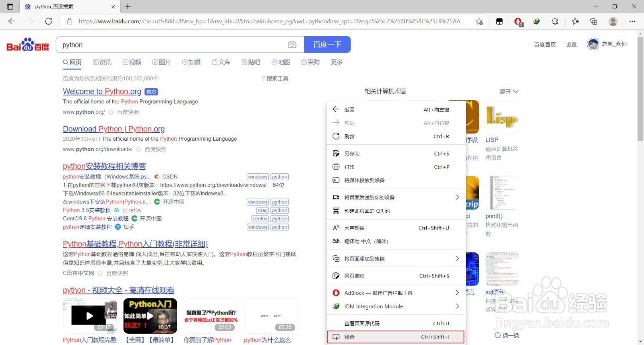Open Welcome to Python.org result link
Viewport: 644px width, 345px height.
pyautogui.click(x=102, y=91)
